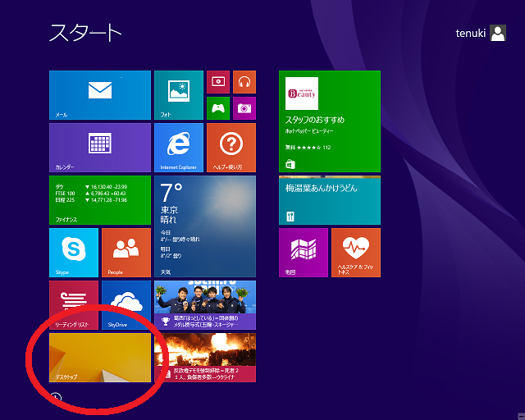The width and height of the screenshot is (525, 420).
Task: Open the People tile
Action: [126, 253]
